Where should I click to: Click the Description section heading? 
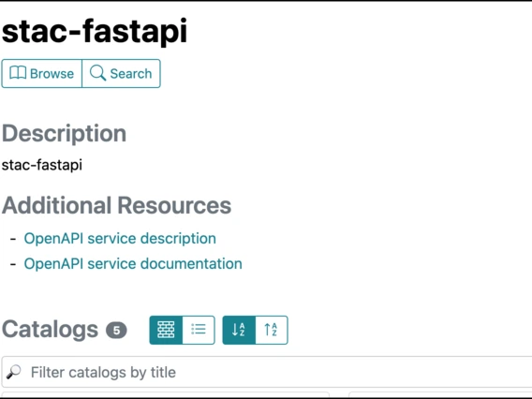[64, 133]
